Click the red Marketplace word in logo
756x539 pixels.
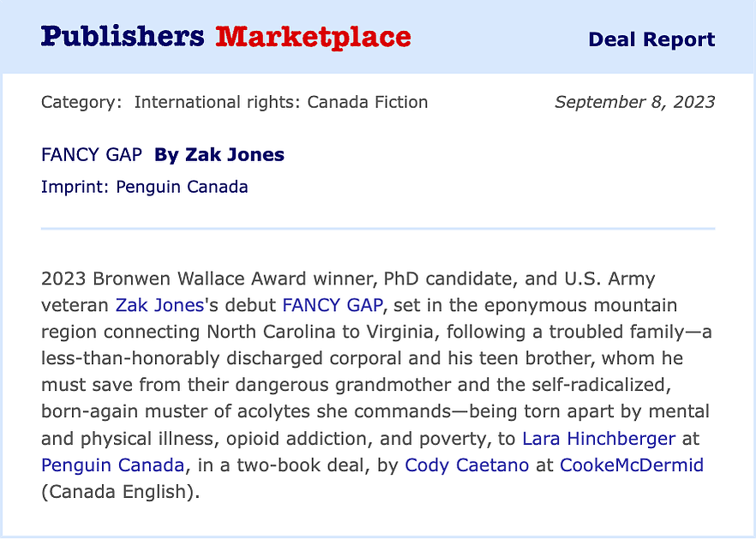pos(314,37)
